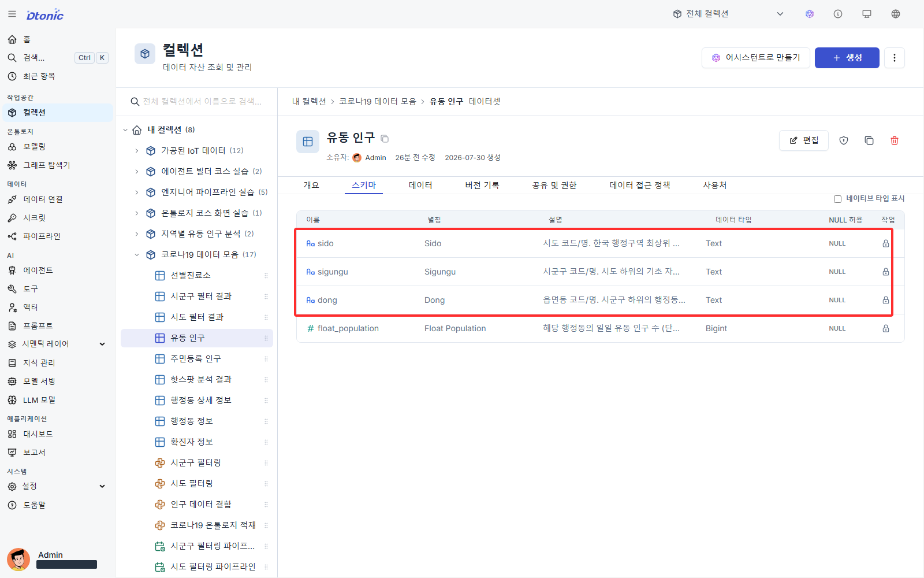Click the 생성 button
924x578 pixels.
click(847, 58)
